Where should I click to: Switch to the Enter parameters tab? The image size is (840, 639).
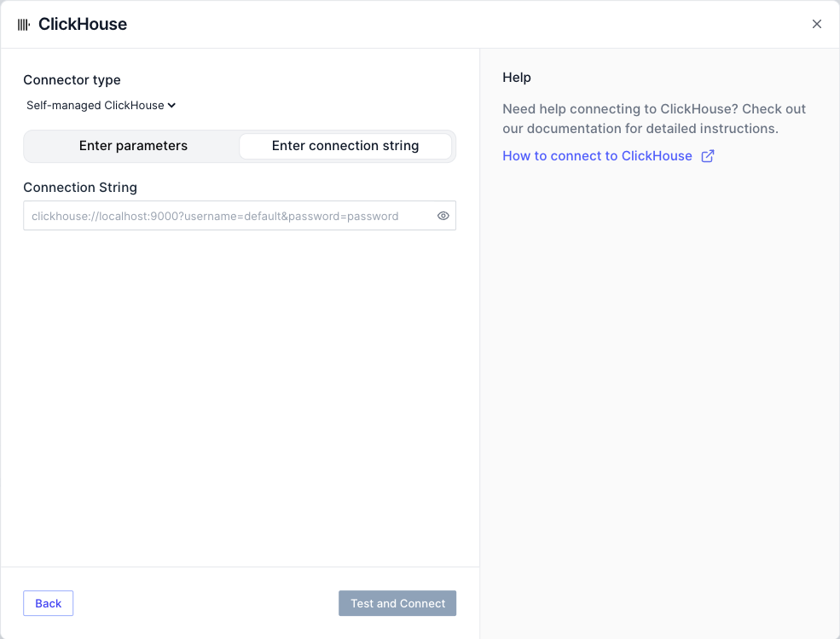133,146
